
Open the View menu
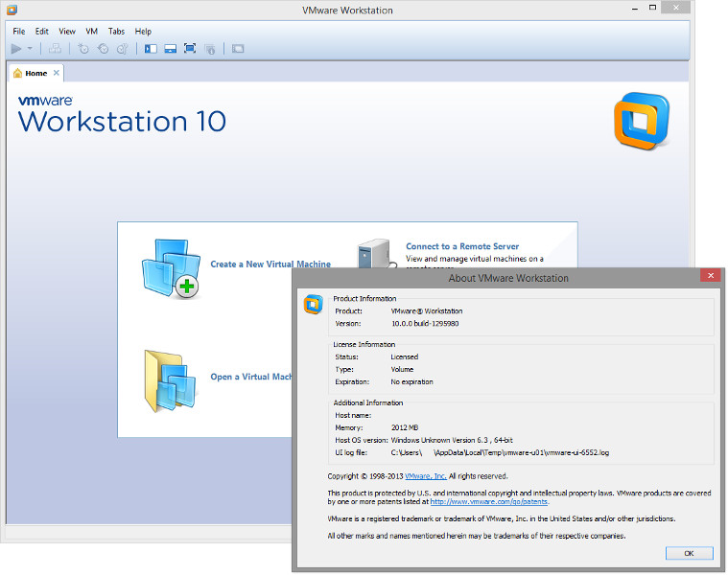pos(67,32)
